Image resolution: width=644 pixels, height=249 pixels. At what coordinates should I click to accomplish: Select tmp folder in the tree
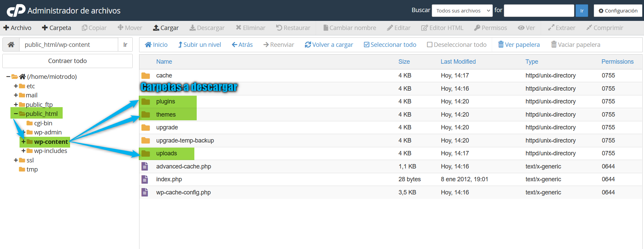click(32, 169)
